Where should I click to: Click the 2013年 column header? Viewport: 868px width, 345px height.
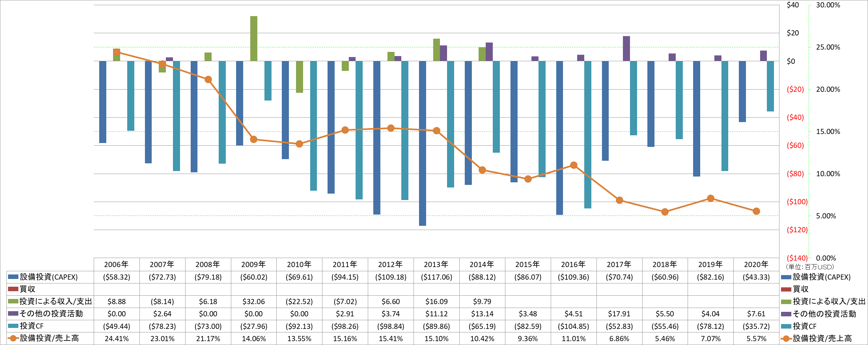(436, 264)
